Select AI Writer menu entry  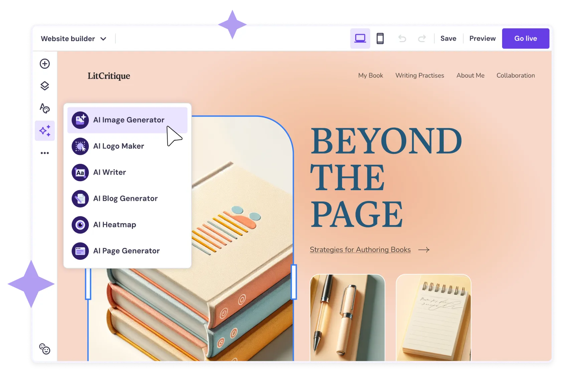pos(127,172)
